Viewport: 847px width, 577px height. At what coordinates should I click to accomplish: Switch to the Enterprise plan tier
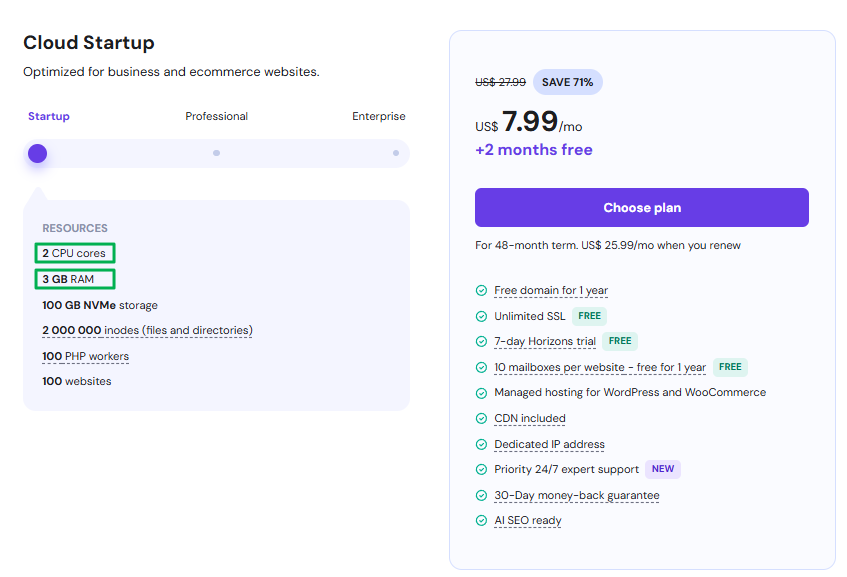coord(378,116)
